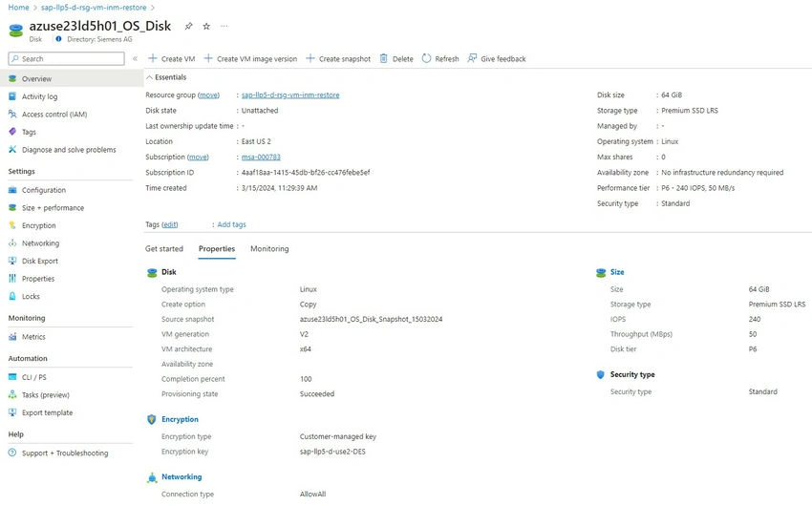Open Tags in the sidebar
The height and width of the screenshot is (506, 812).
[29, 132]
